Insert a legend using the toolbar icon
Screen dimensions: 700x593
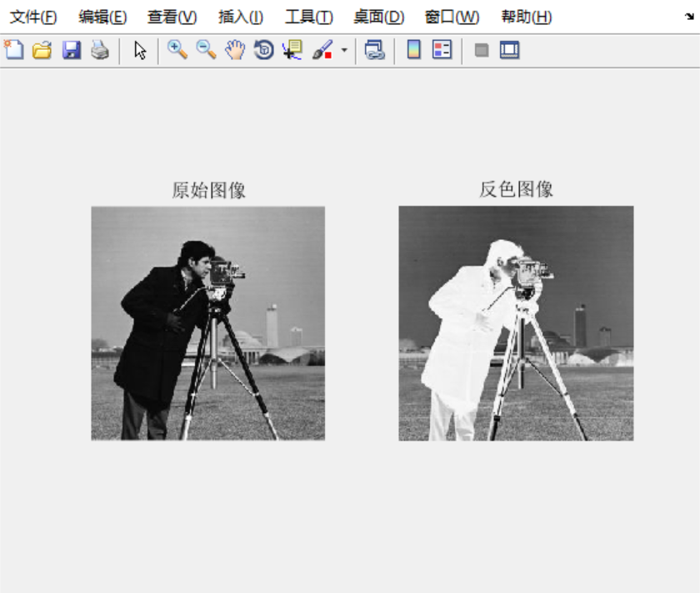click(442, 49)
